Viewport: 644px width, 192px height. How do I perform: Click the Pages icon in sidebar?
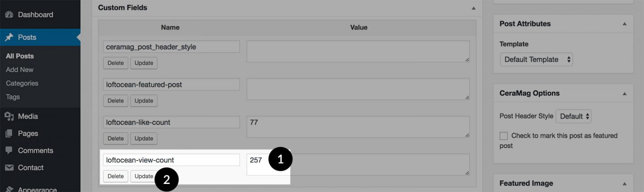click(x=9, y=133)
